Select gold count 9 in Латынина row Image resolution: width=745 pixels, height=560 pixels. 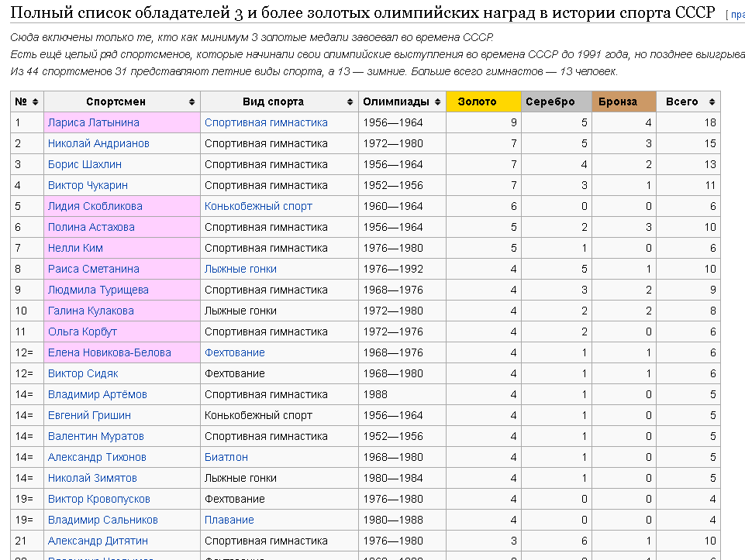coord(514,122)
